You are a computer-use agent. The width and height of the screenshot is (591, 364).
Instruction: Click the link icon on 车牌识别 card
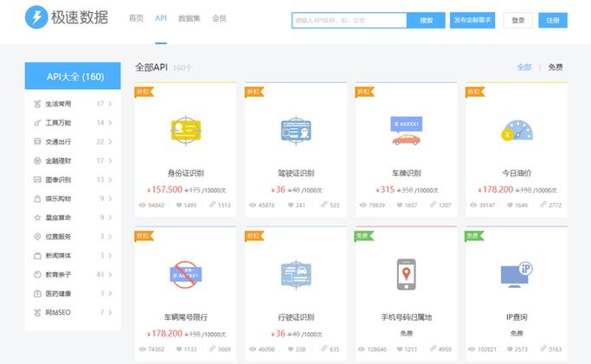[433, 204]
